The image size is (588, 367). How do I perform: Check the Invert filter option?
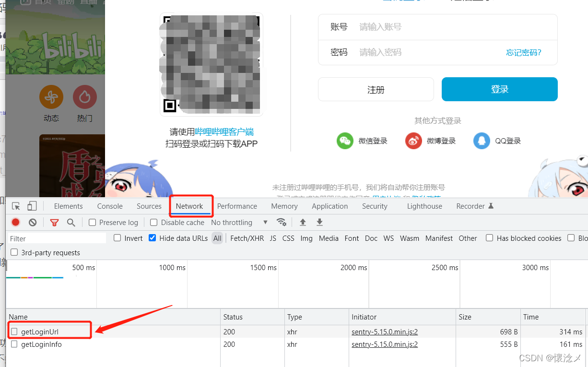(117, 238)
